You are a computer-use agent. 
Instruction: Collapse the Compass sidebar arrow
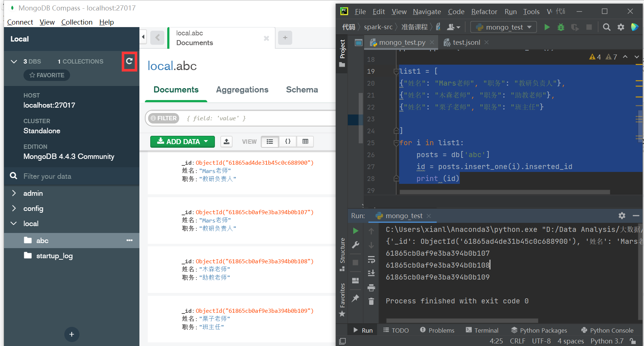(x=143, y=37)
